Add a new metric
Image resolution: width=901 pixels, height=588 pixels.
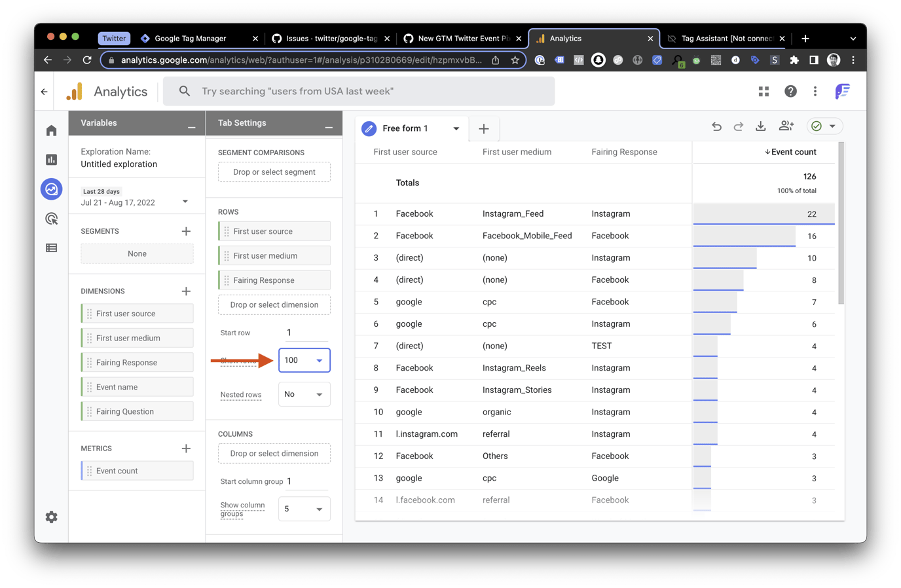point(186,449)
